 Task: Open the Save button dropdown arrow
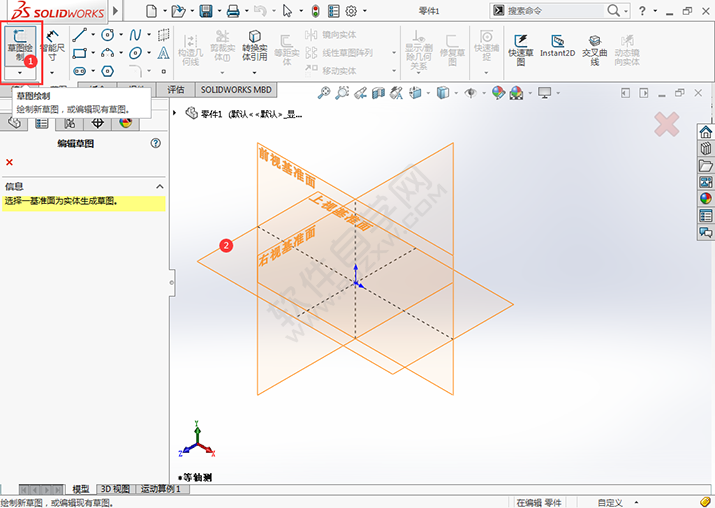pos(219,11)
